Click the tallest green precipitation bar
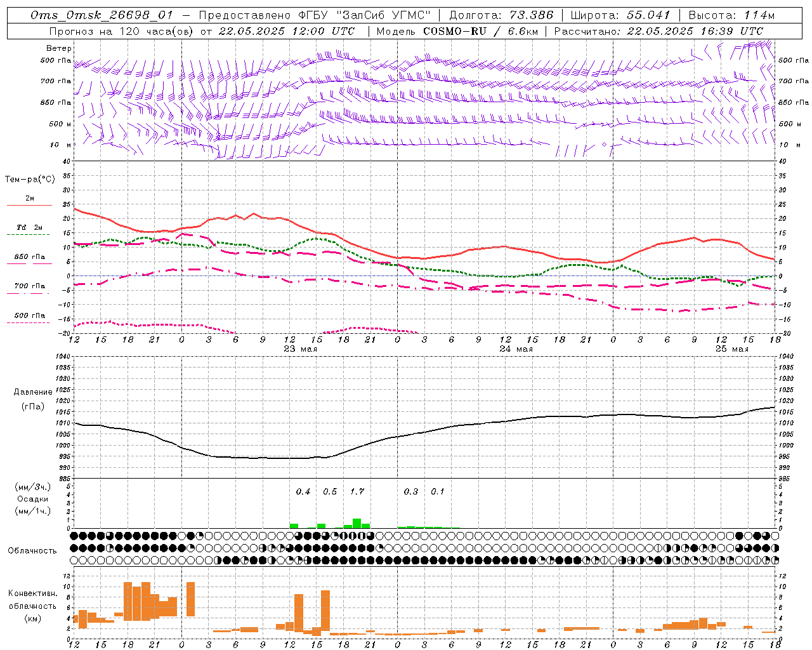Image resolution: width=812 pixels, height=650 pixels. tap(357, 524)
